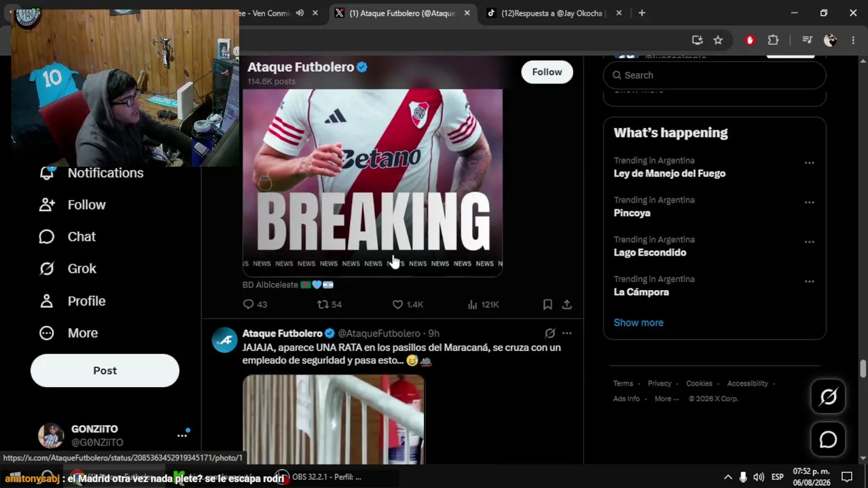The image size is (868, 488).
Task: Open the Privacy footer link
Action: 659,384
